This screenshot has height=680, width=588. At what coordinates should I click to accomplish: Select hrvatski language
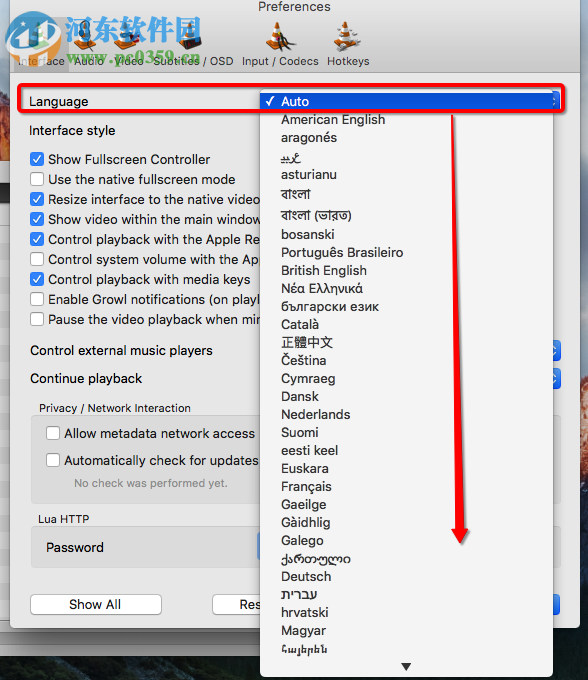(x=406, y=612)
